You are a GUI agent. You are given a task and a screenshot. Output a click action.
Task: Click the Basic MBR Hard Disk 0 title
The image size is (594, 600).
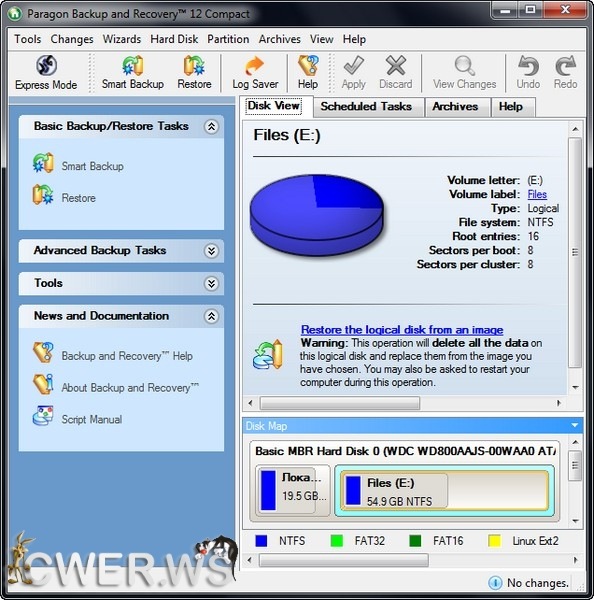405,451
